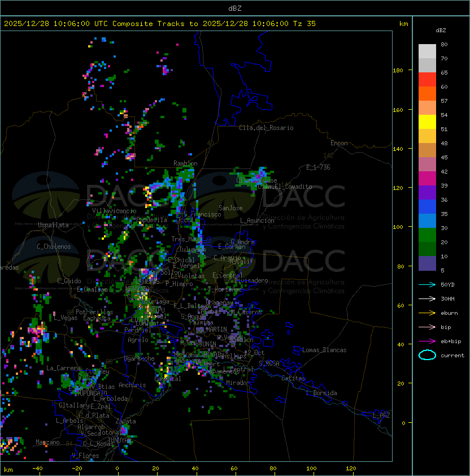Click the 'Villavicencio' map label
Viewport: 470px width, 476px height.
coord(114,211)
